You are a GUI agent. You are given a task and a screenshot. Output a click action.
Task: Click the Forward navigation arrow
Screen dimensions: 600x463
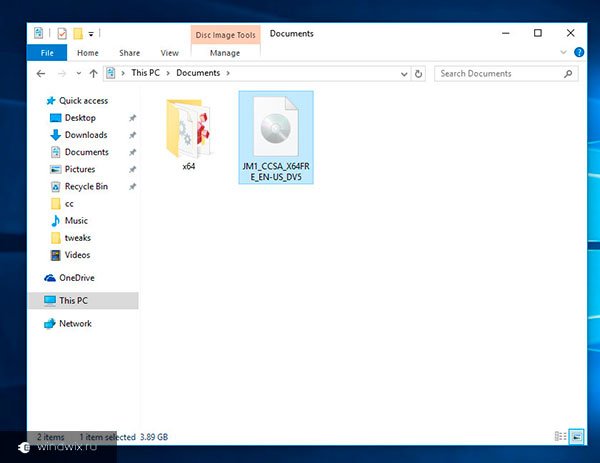point(62,73)
